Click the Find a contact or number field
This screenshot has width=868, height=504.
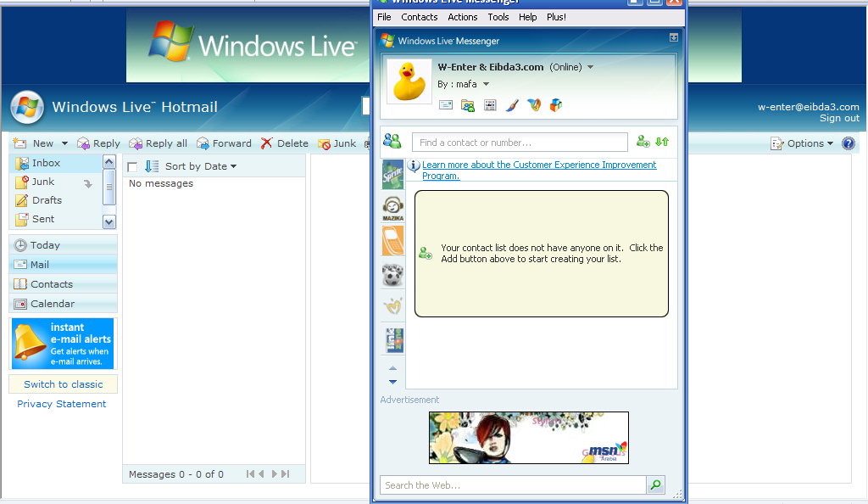(x=520, y=143)
